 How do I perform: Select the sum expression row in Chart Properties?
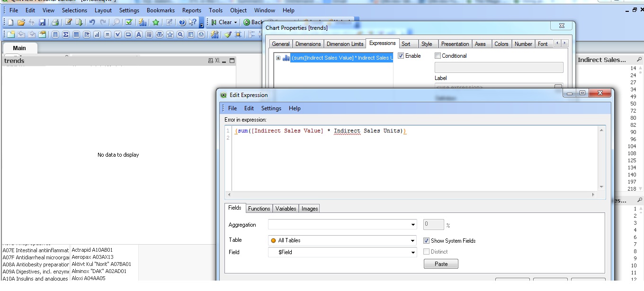(341, 58)
